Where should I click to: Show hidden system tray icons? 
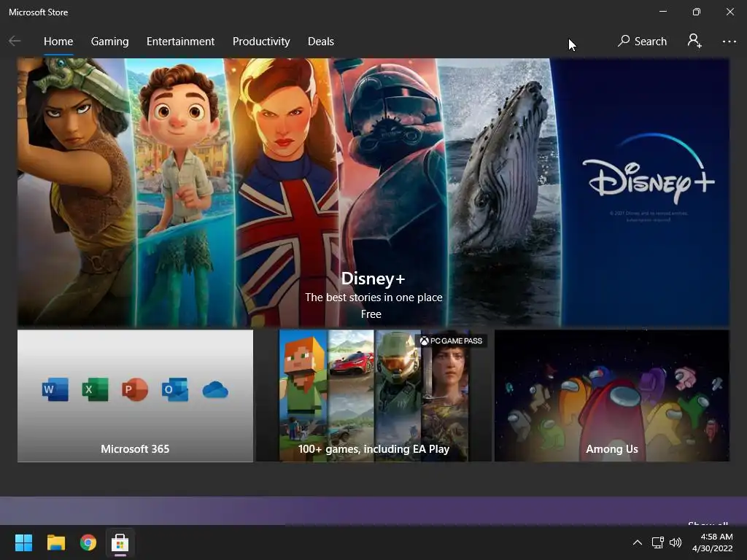pyautogui.click(x=638, y=542)
